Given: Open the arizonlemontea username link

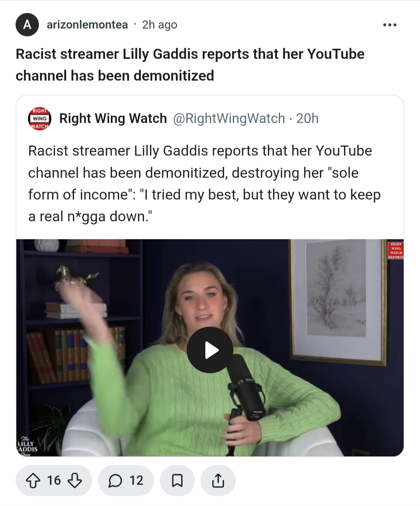Looking at the screenshot, I should tap(87, 25).
